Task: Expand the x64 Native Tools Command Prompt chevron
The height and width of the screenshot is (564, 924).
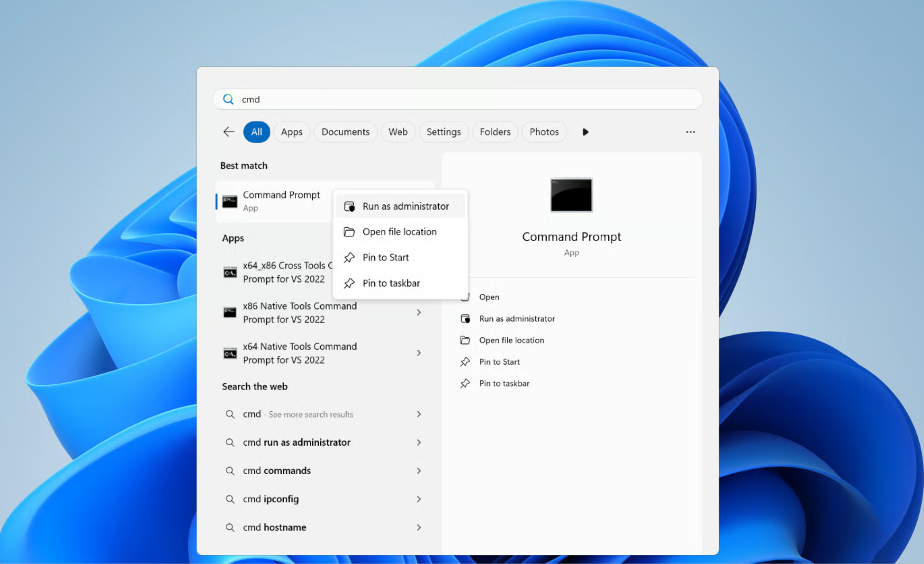Action: pos(419,353)
